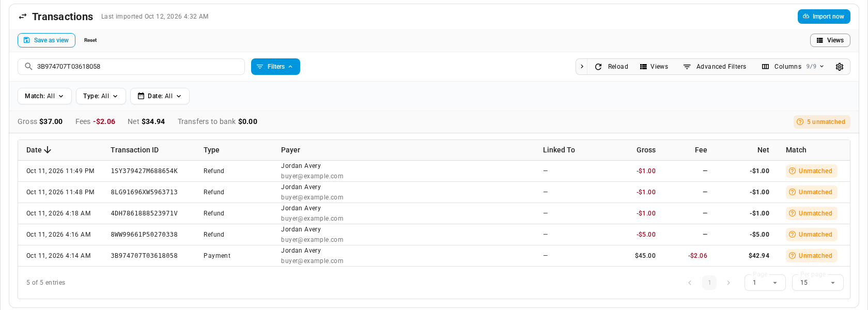Open table settings gear icon
The width and height of the screenshot is (868, 310).
point(840,67)
